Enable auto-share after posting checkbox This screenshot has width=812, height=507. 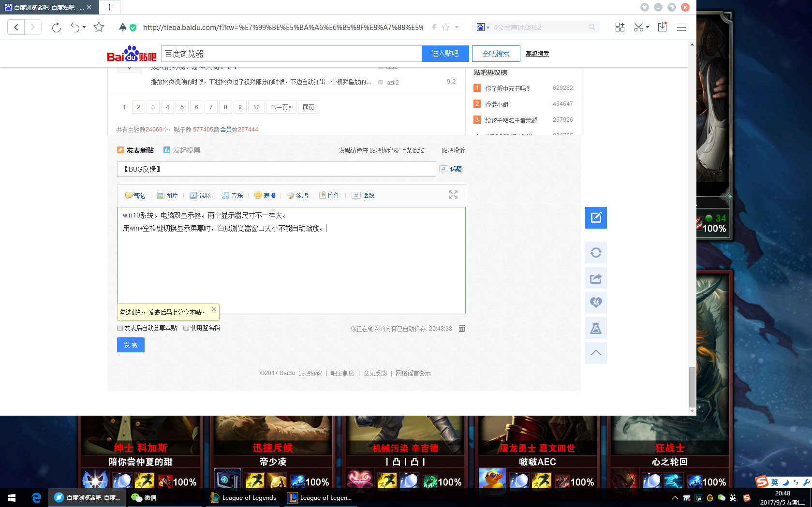click(120, 328)
